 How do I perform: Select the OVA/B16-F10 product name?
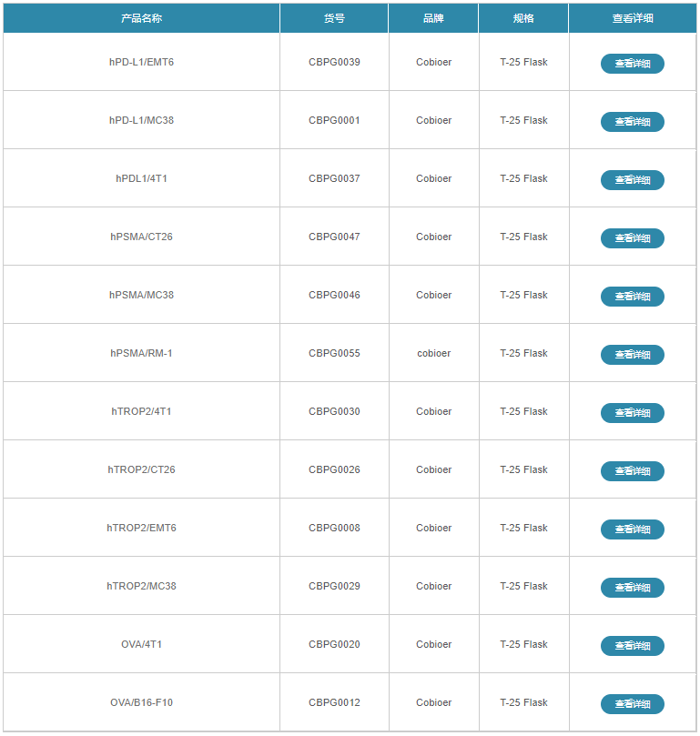[141, 703]
